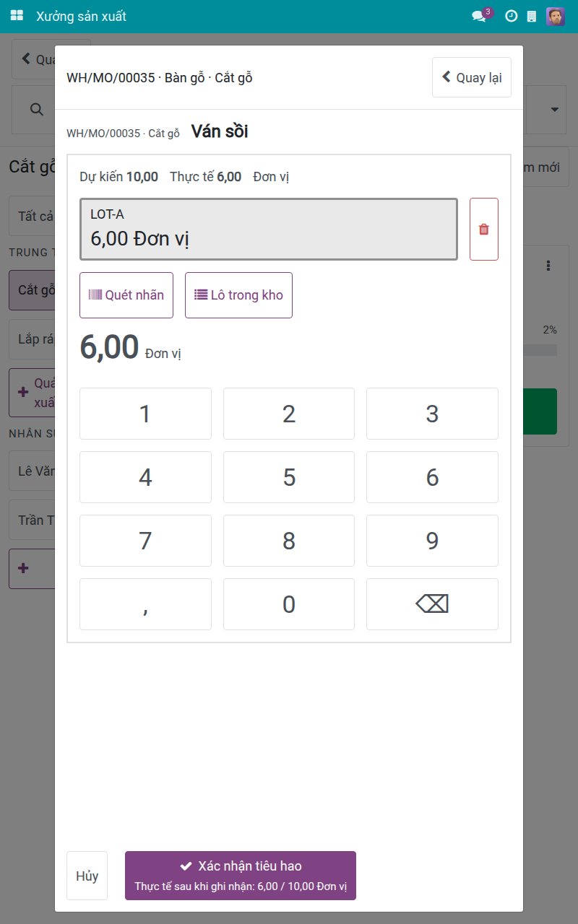Click Quét nhãn barcode scan button
The width and height of the screenshot is (578, 924).
pos(126,295)
